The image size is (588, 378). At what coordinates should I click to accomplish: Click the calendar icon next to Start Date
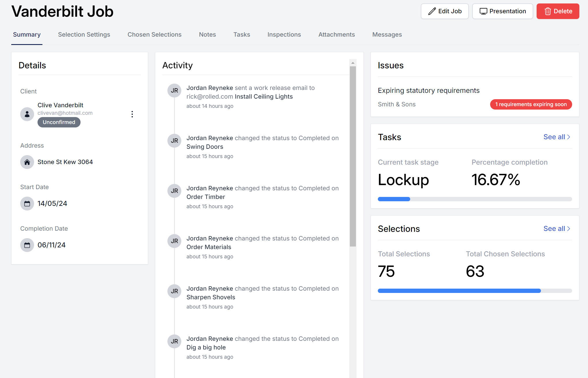27,203
